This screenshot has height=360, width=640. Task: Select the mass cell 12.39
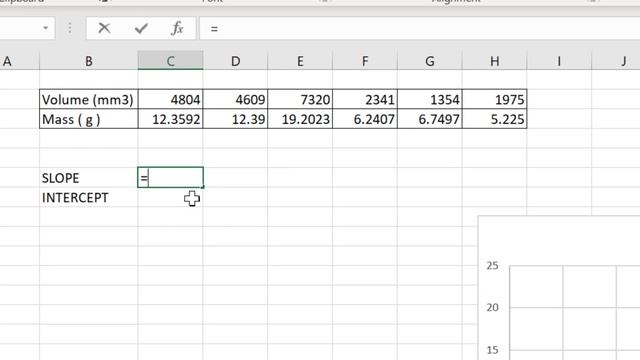coord(236,119)
